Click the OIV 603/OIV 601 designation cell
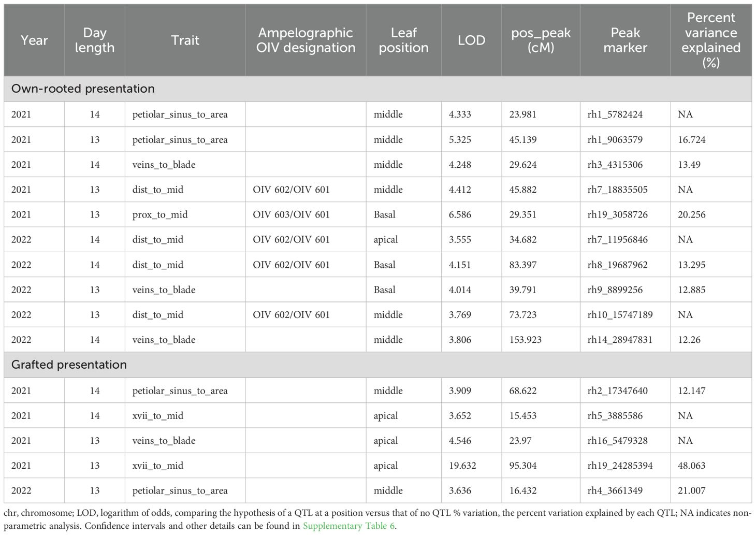Screen dimensions: 756x535 coord(291,214)
